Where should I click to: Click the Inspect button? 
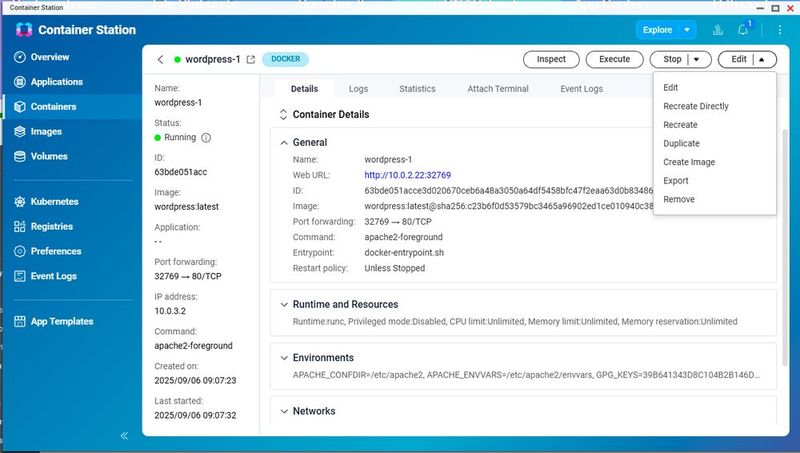[x=551, y=60]
